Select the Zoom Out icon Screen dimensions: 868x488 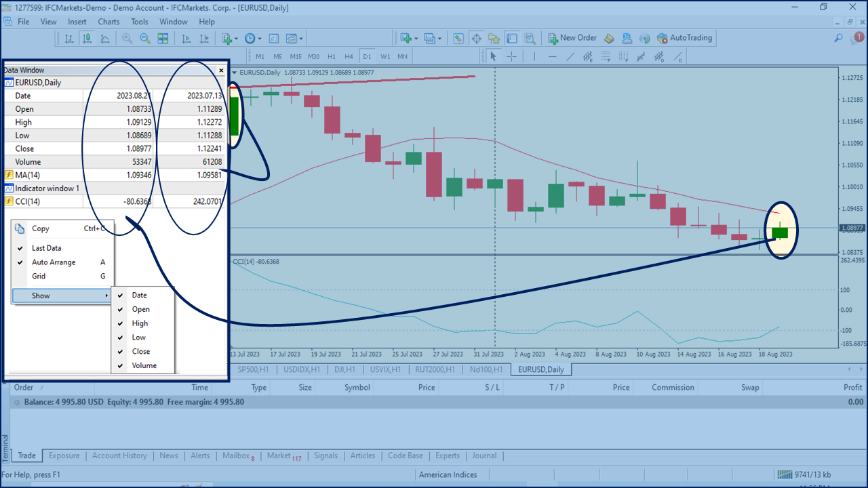click(144, 39)
